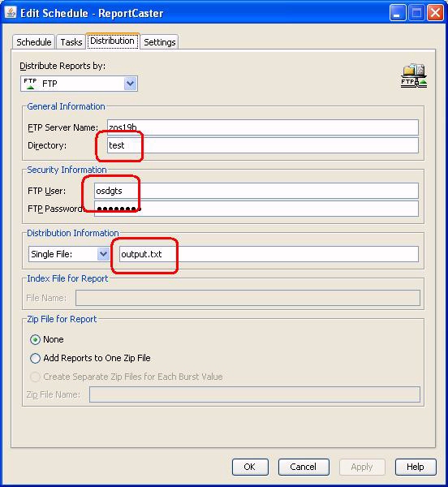Minimize the Edit Schedule window
This screenshot has width=448, height=487.
(x=398, y=13)
